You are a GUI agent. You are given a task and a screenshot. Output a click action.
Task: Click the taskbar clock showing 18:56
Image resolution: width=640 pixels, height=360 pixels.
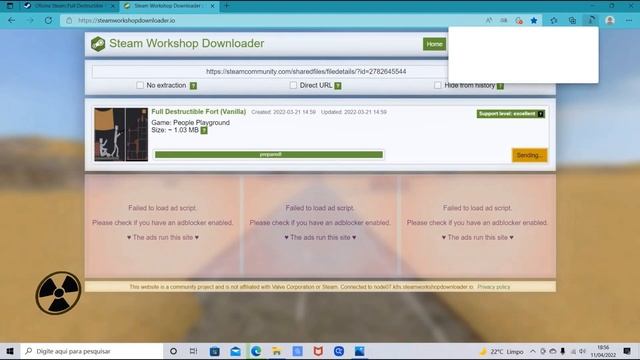(x=603, y=351)
